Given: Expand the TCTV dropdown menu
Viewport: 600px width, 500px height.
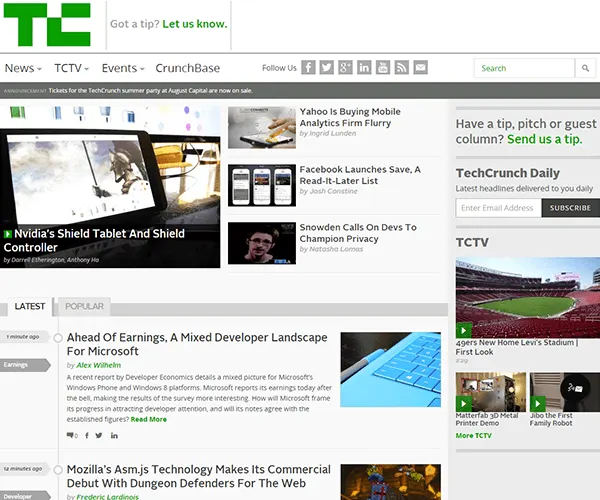Looking at the screenshot, I should 72,68.
